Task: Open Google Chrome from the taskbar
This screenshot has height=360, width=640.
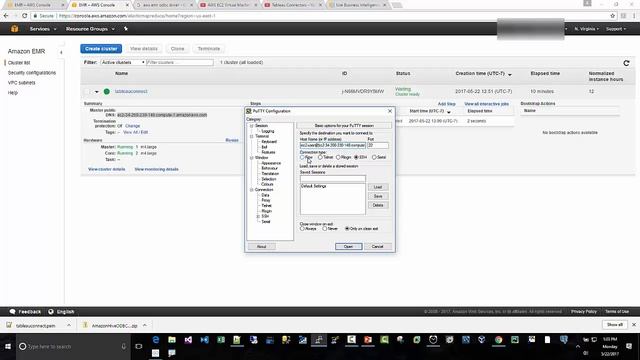Action: pyautogui.click(x=498, y=340)
